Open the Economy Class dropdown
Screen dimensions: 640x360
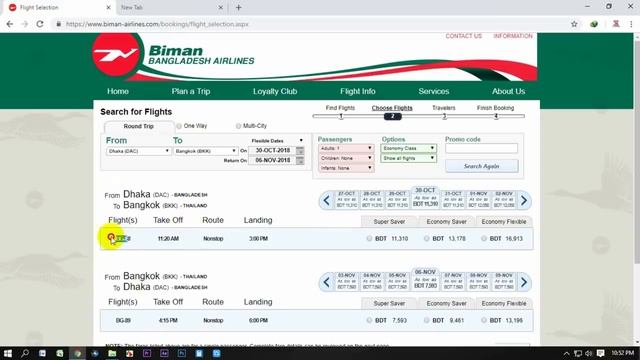click(408, 148)
